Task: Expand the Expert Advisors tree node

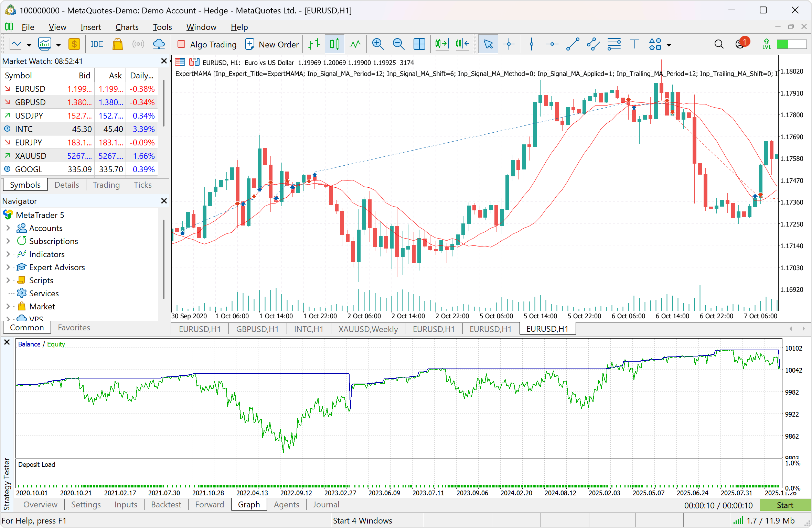Action: pyautogui.click(x=8, y=267)
